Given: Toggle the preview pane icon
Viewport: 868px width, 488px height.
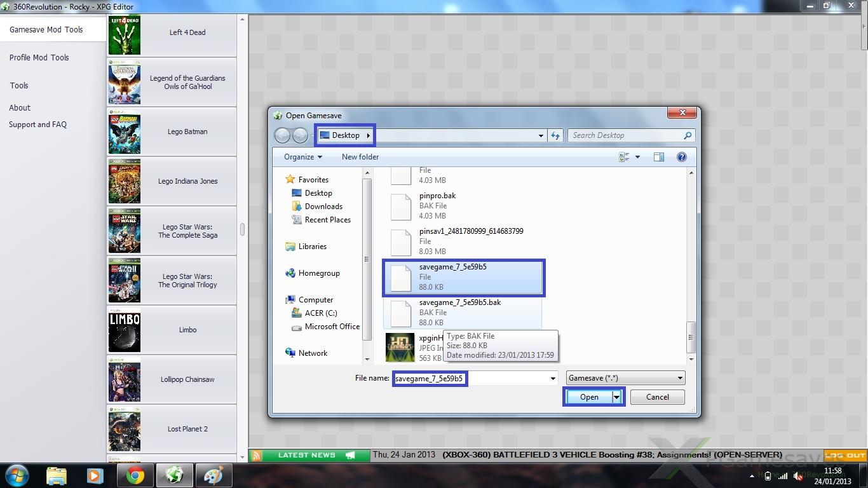Looking at the screenshot, I should point(659,157).
